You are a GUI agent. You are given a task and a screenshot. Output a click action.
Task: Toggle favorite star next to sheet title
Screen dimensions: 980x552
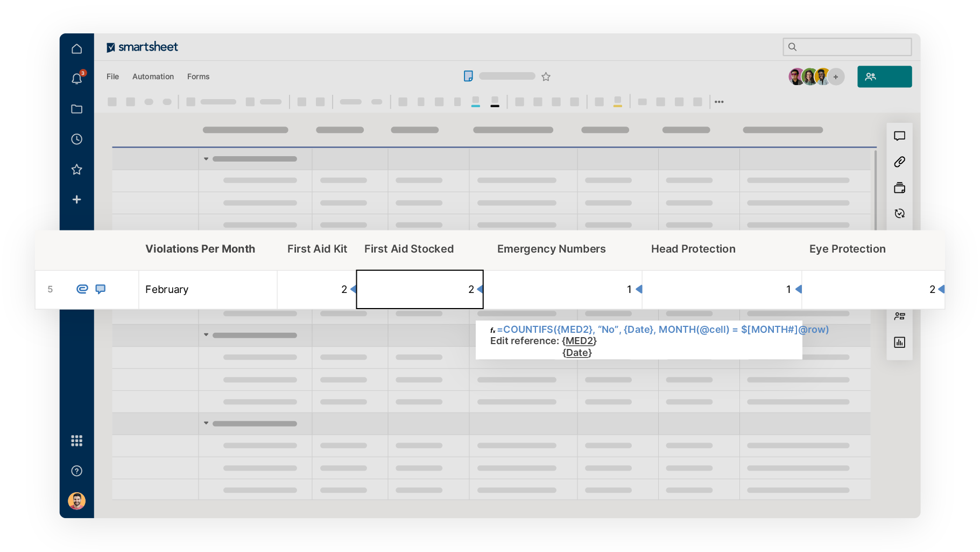tap(546, 76)
